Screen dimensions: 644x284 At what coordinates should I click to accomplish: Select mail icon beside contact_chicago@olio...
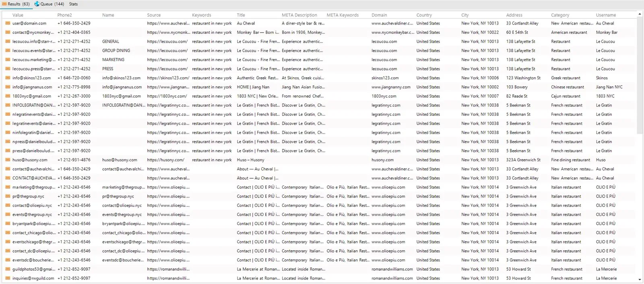8,233
